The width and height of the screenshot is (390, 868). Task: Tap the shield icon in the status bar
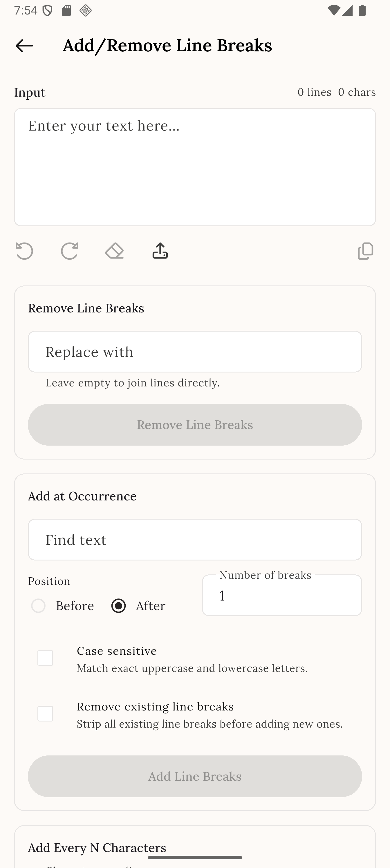tap(47, 10)
